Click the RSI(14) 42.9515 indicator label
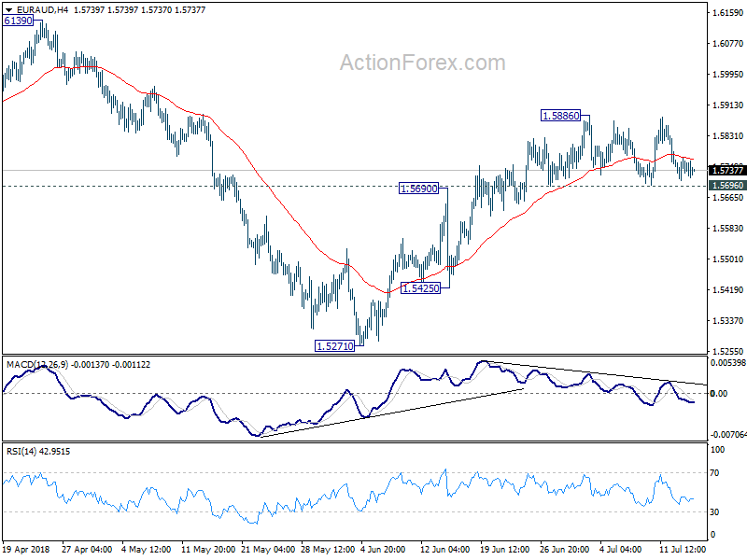The width and height of the screenshot is (747, 560). coord(38,452)
